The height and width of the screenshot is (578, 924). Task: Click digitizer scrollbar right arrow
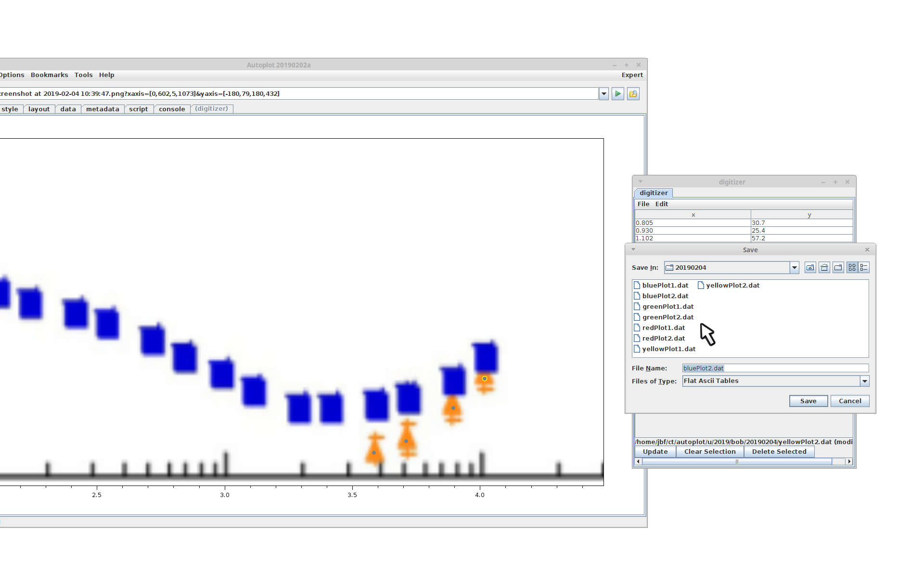tap(849, 462)
